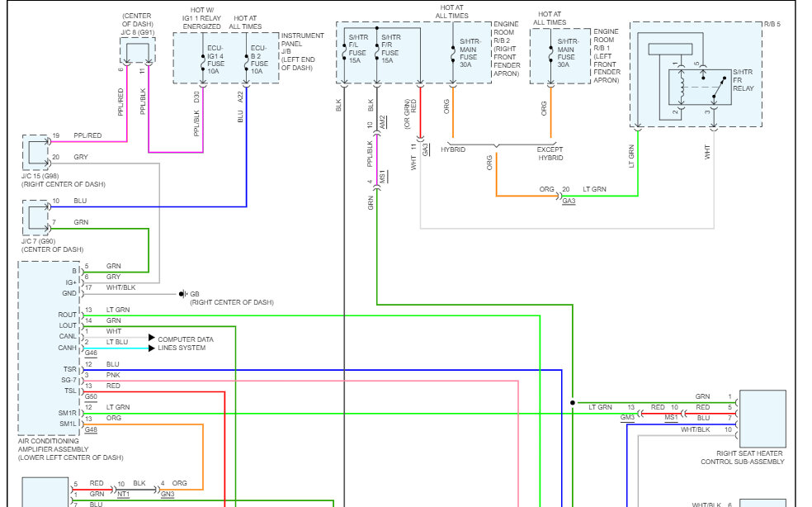The image size is (812, 507).
Task: Click the EXCEPT HYBRID label
Action: 550,154
